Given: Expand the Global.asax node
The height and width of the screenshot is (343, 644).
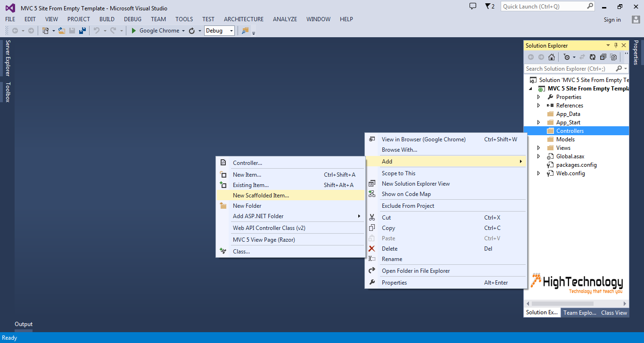Looking at the screenshot, I should (x=539, y=156).
